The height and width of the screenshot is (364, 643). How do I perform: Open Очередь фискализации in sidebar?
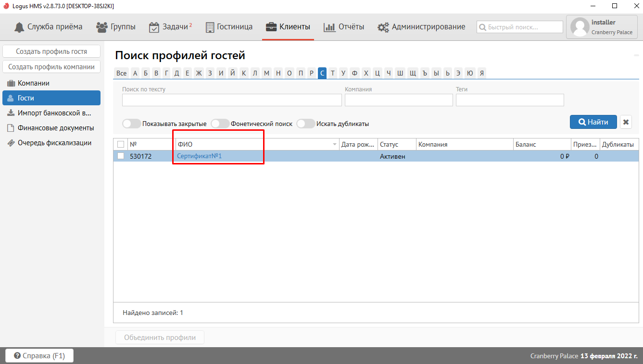coord(54,143)
